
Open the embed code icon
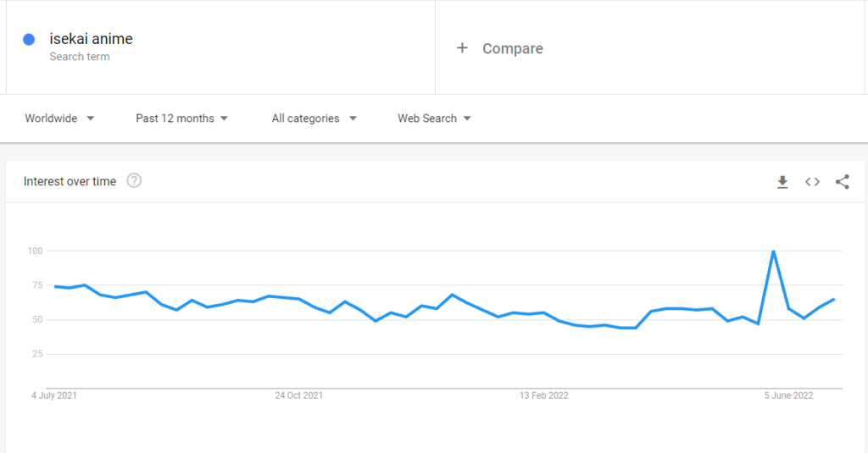click(812, 182)
